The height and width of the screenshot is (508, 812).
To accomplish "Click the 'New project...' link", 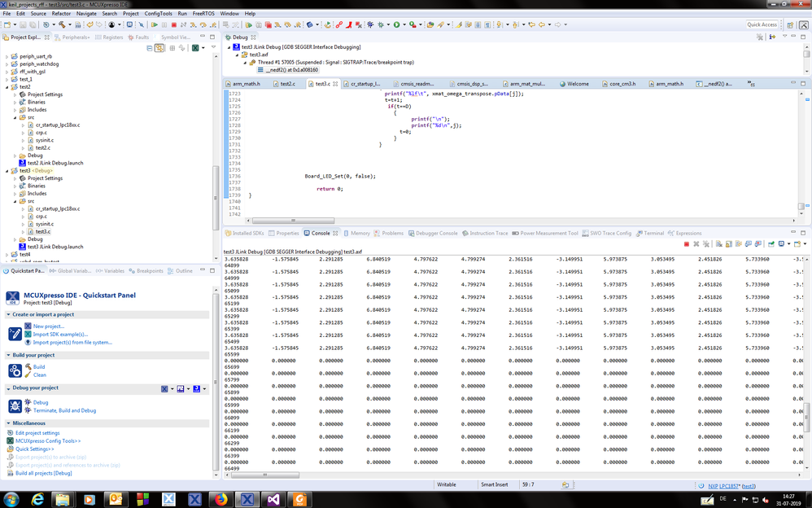I will point(49,326).
